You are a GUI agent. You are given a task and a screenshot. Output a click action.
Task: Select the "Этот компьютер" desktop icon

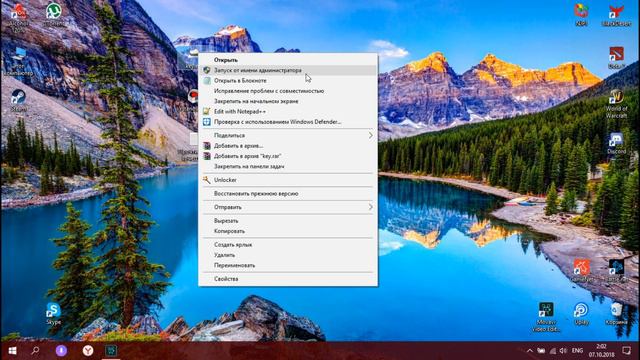[18, 61]
